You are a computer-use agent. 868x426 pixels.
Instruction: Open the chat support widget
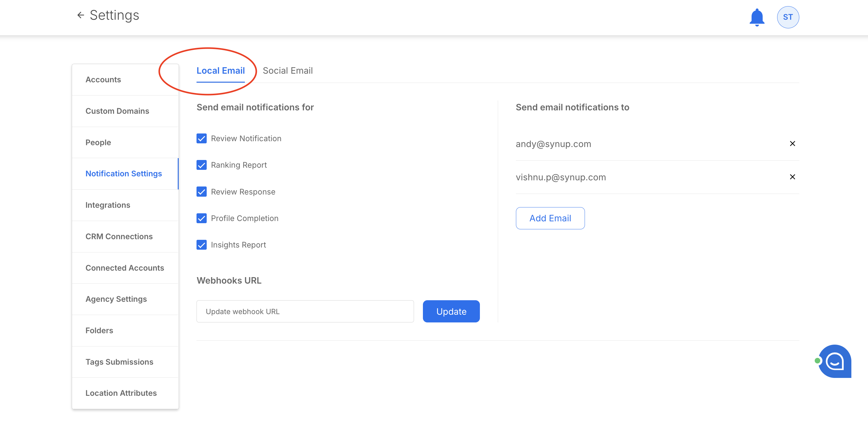(834, 361)
